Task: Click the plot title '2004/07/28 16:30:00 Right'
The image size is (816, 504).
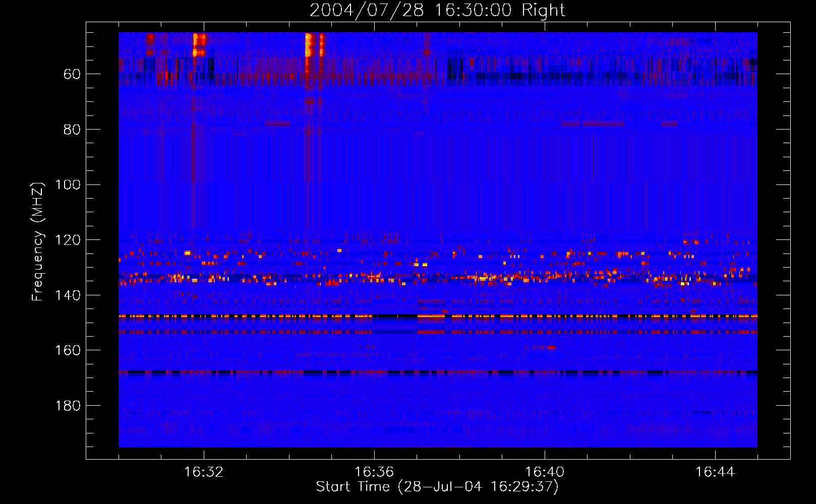Action: (437, 10)
